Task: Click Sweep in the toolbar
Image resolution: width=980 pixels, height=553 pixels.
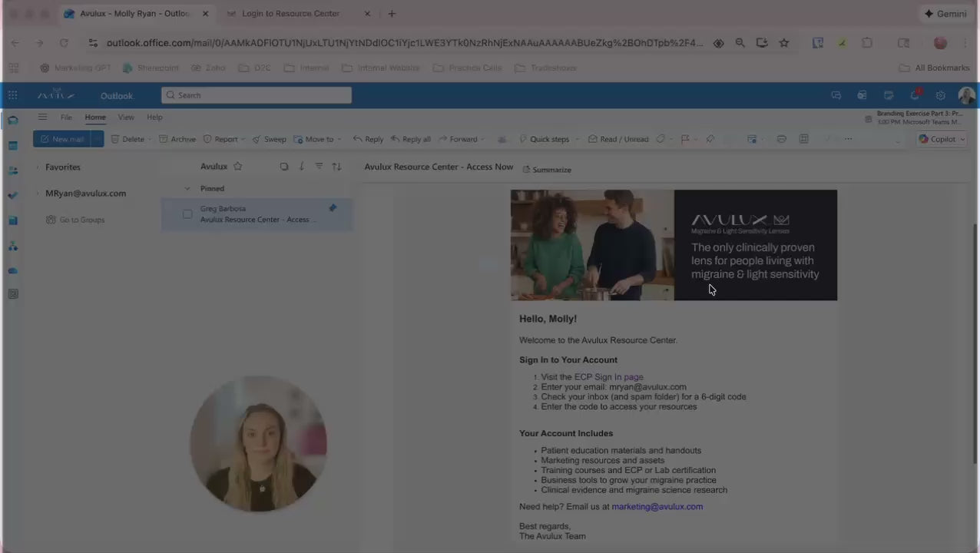Action: coord(269,139)
